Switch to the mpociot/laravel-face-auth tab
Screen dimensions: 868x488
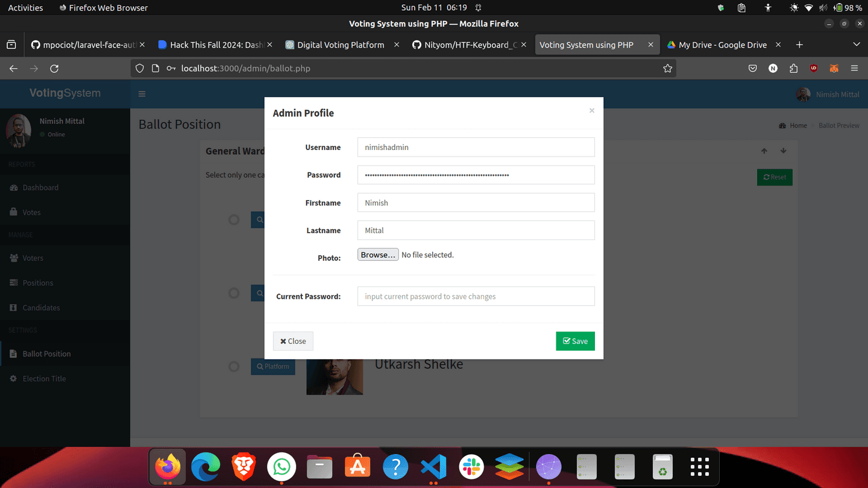[87, 45]
